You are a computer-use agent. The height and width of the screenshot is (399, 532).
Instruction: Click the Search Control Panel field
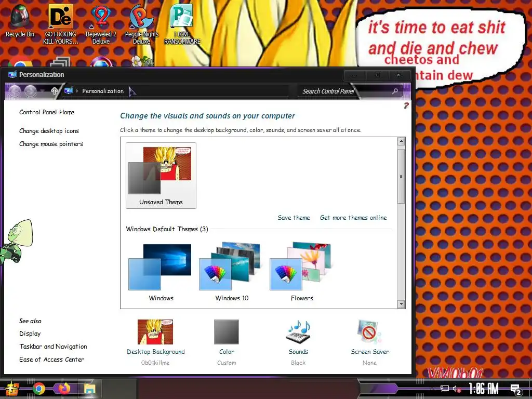tap(350, 91)
